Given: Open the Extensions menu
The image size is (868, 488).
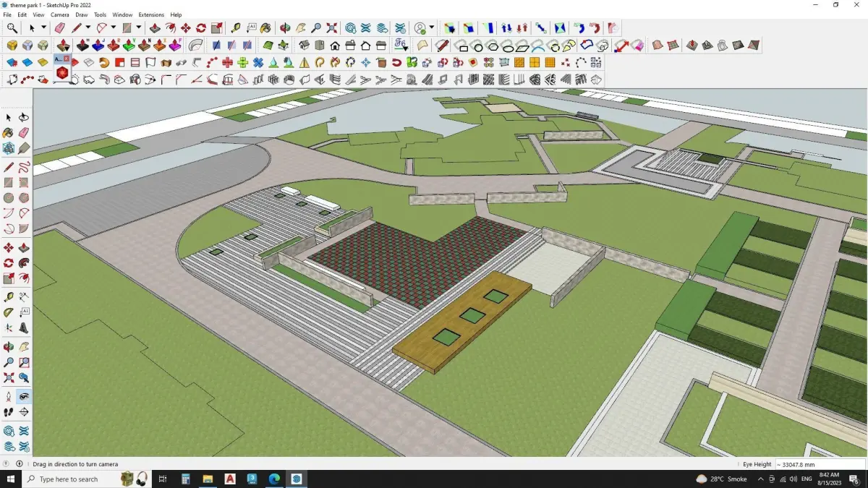Looking at the screenshot, I should [151, 14].
